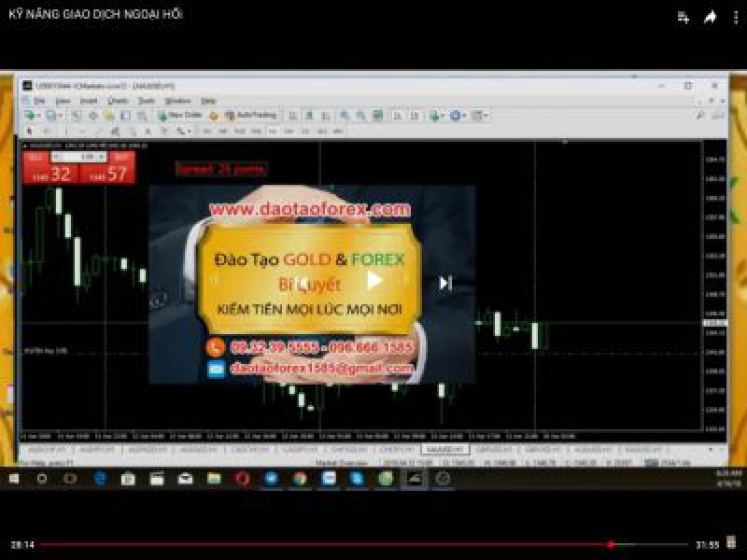The width and height of the screenshot is (747, 560).
Task: Select the crosshair tool
Action: coord(47,131)
